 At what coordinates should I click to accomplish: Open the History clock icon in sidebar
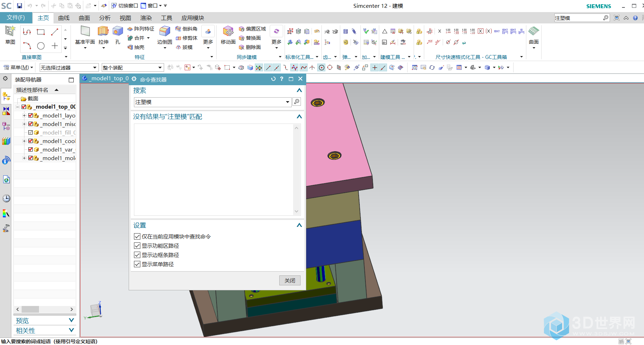point(6,198)
